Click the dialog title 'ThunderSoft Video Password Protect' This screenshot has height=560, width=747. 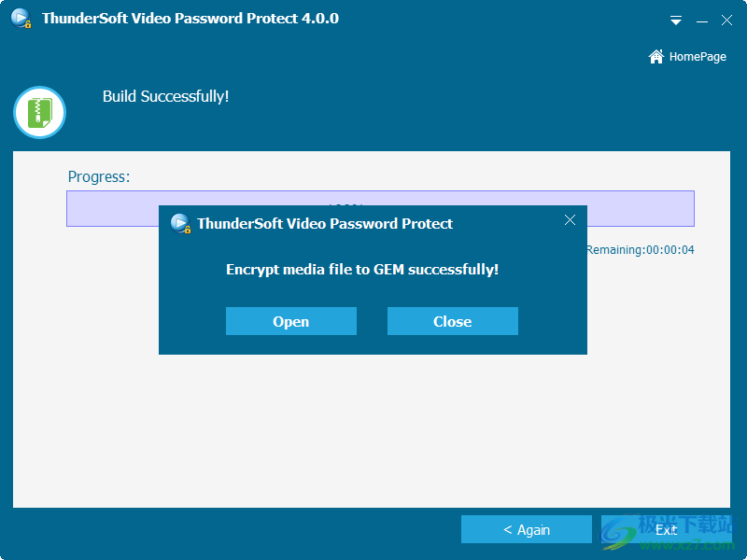pyautogui.click(x=325, y=223)
